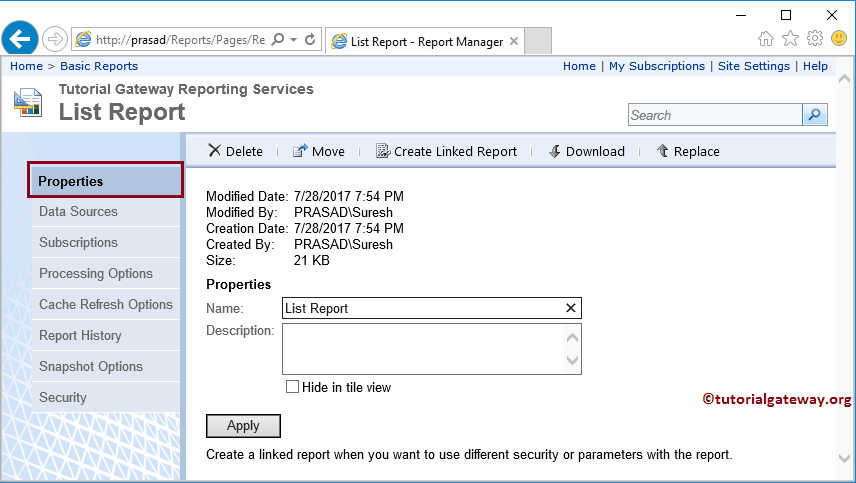The width and height of the screenshot is (856, 483).
Task: Click the Delete X icon in toolbar
Action: point(215,151)
